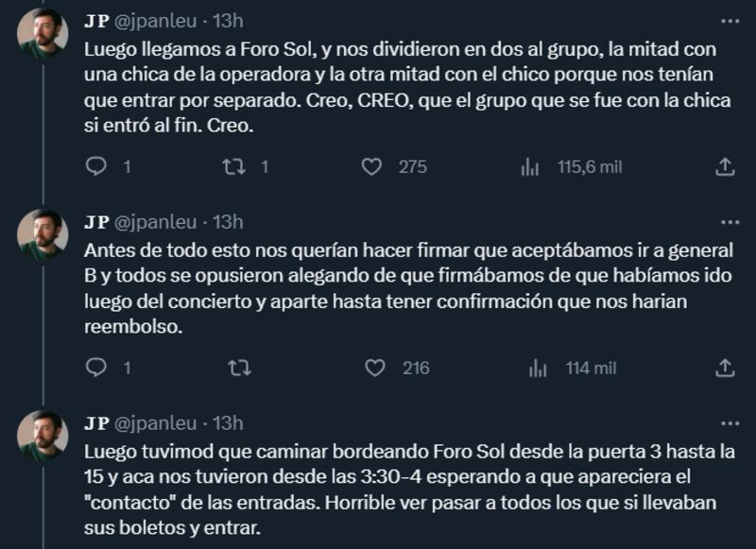Screen dimensions: 756x549
Task: Open more options on the second tweet
Action: (730, 222)
